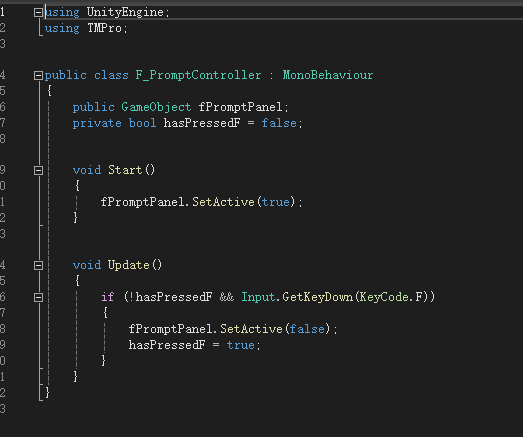
Task: Click Input.GetKeyDown in the if condition
Action: (297, 297)
